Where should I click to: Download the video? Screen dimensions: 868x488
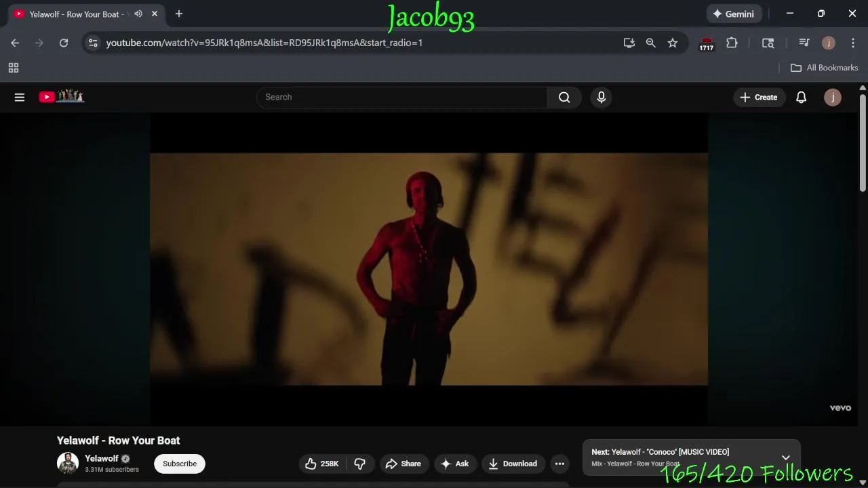(x=513, y=464)
